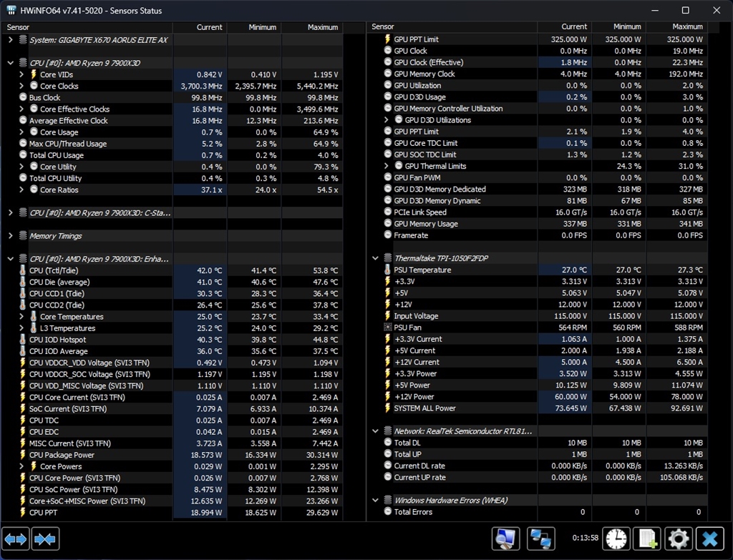Click the right pane Sensor column header
This screenshot has height=560, width=733.
(452, 26)
